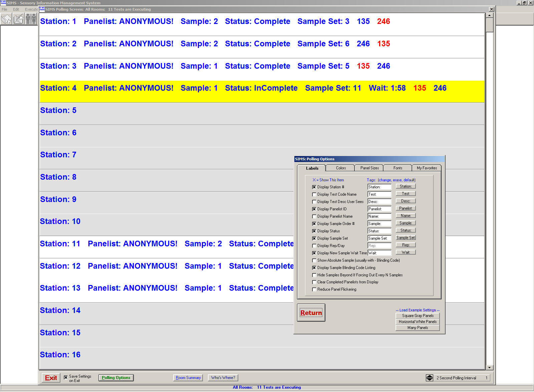
Task: Click the man and woman panelists icon
Action: [31, 19]
